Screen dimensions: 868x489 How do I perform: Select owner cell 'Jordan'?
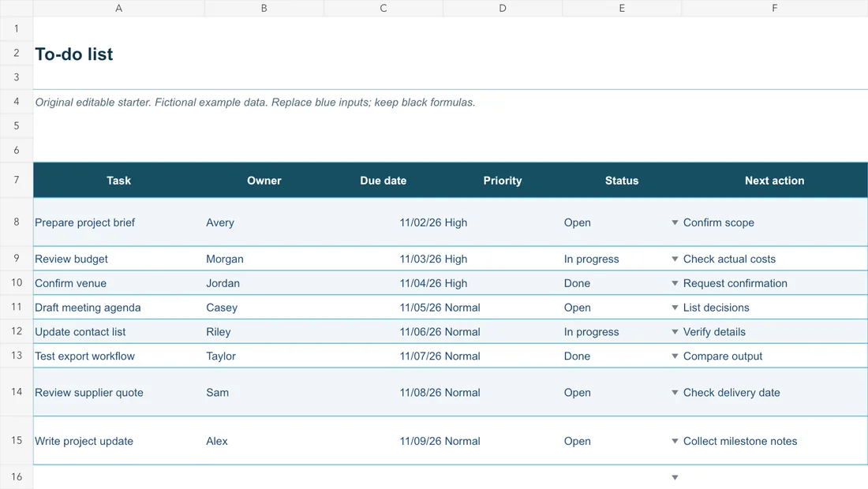coord(264,283)
